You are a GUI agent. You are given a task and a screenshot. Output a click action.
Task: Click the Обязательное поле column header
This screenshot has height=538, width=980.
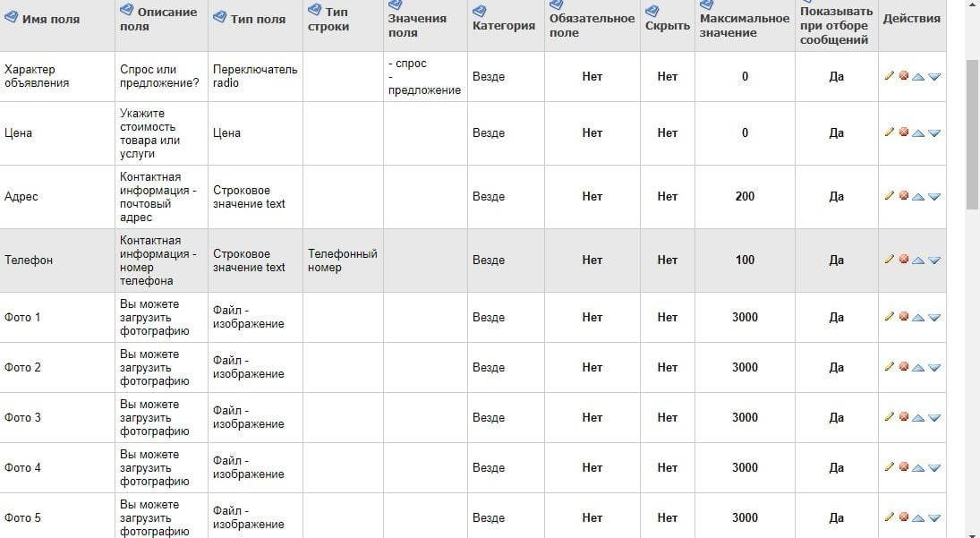592,26
